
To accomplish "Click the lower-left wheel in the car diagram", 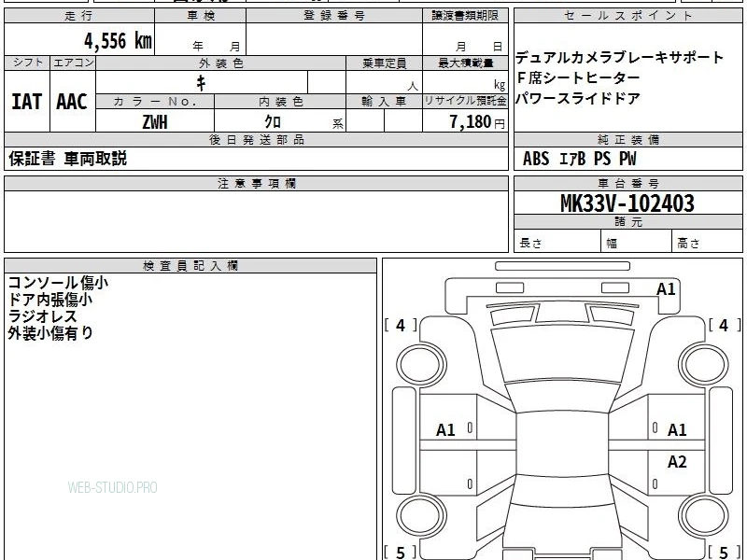I will pyautogui.click(x=421, y=516).
